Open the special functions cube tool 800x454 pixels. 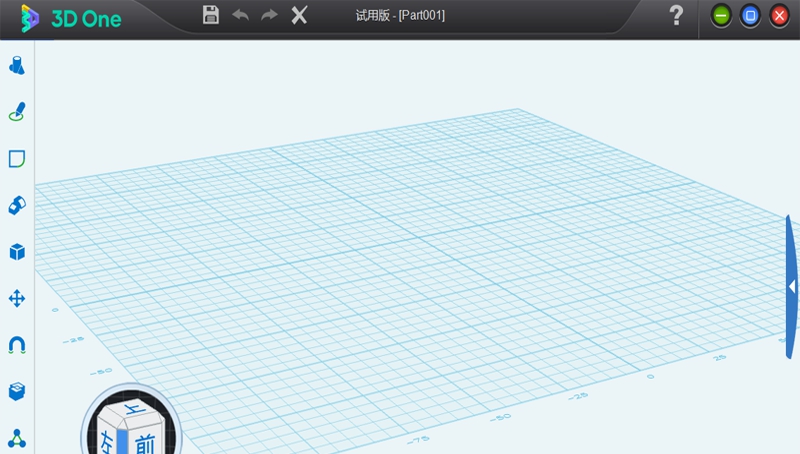pos(17,251)
